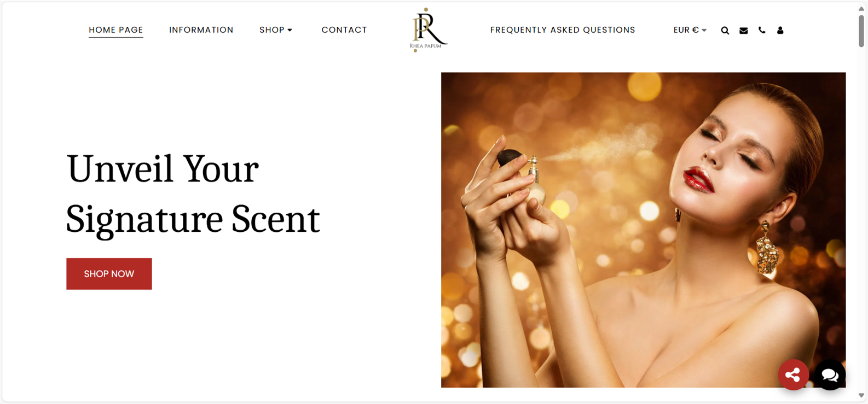The width and height of the screenshot is (868, 404).
Task: Click the Rhea Parfum logo
Action: pos(427,30)
